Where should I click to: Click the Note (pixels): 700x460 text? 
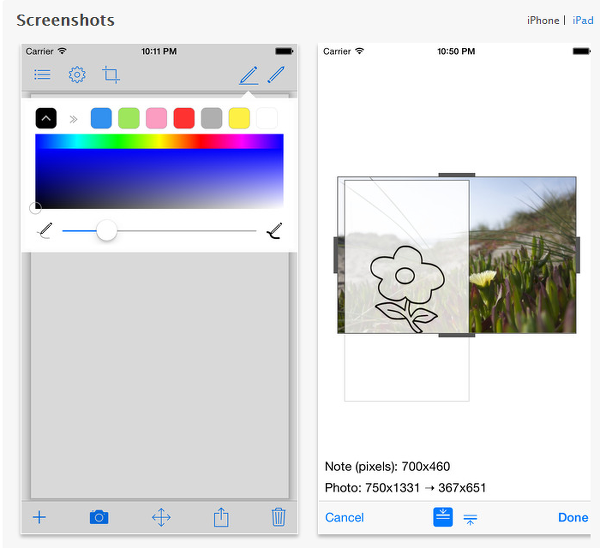pos(387,466)
